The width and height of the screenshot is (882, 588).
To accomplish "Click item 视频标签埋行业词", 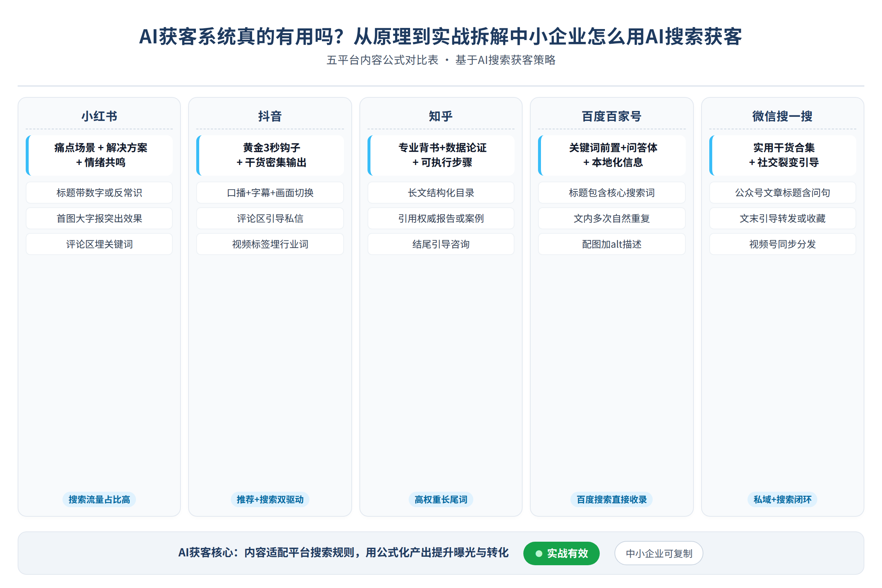I will tap(270, 244).
